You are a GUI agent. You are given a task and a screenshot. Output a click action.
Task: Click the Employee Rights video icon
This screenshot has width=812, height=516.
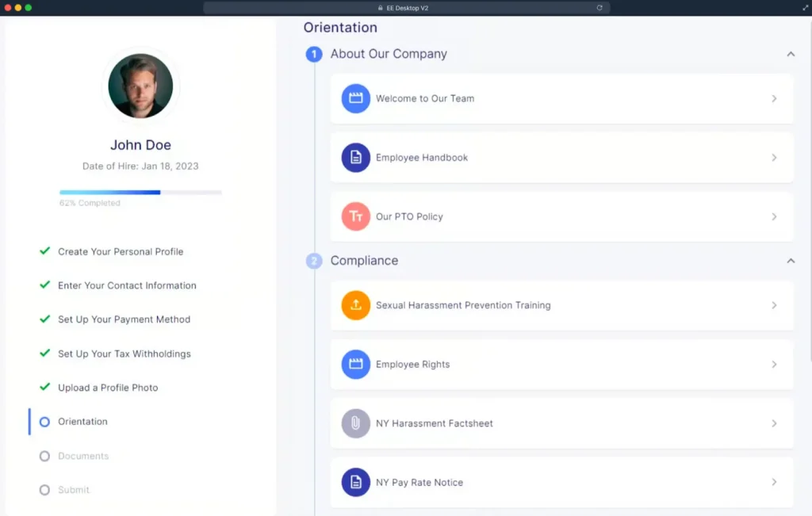(x=355, y=365)
